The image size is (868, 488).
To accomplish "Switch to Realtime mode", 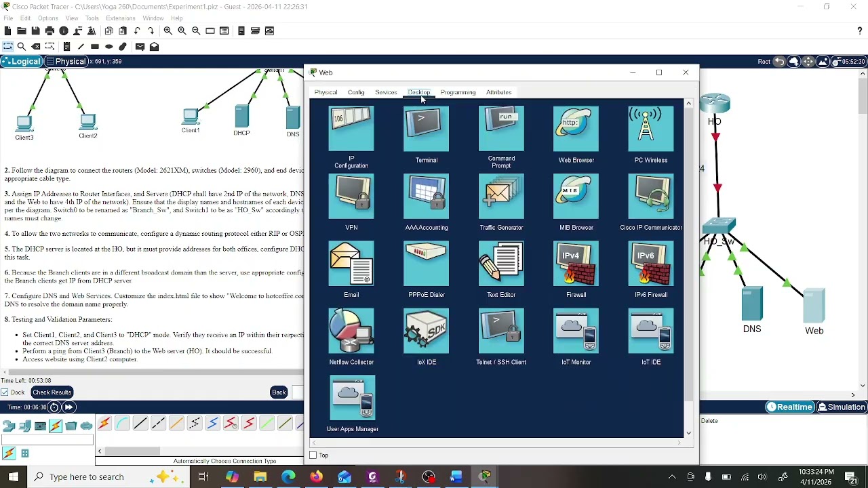I will [789, 407].
